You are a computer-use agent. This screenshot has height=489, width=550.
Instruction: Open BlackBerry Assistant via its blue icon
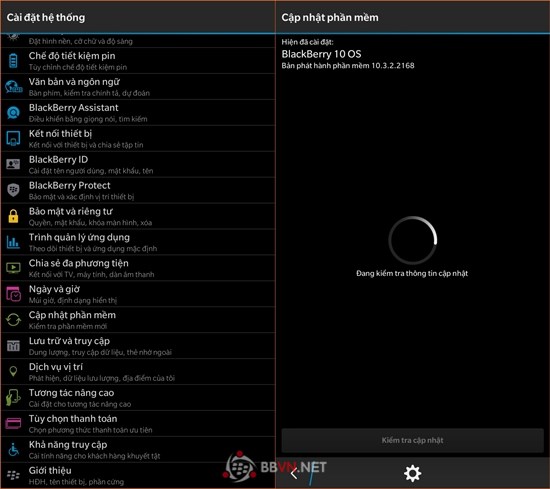click(13, 113)
